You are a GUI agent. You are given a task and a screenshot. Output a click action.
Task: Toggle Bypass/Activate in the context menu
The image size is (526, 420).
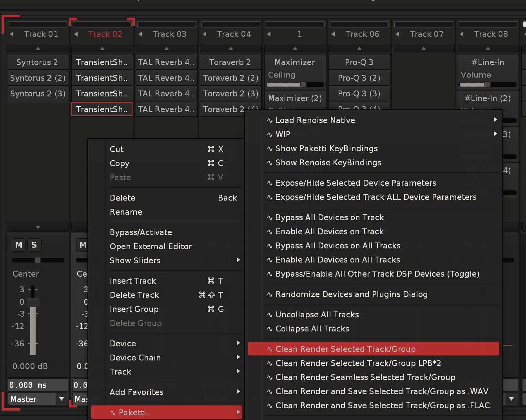tap(141, 232)
